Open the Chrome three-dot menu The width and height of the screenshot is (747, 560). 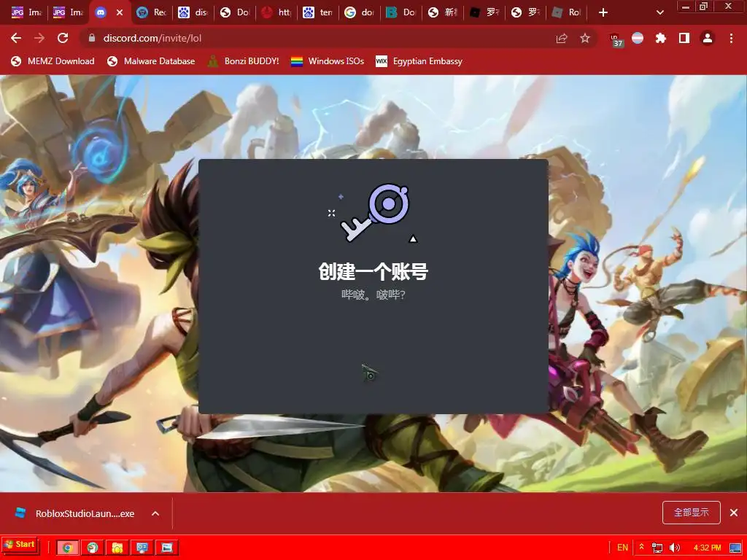(731, 38)
